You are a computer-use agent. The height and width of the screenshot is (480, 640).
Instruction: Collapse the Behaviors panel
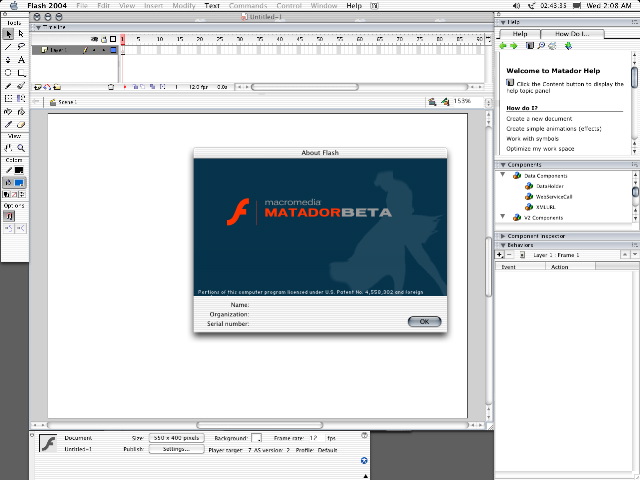pyautogui.click(x=503, y=245)
